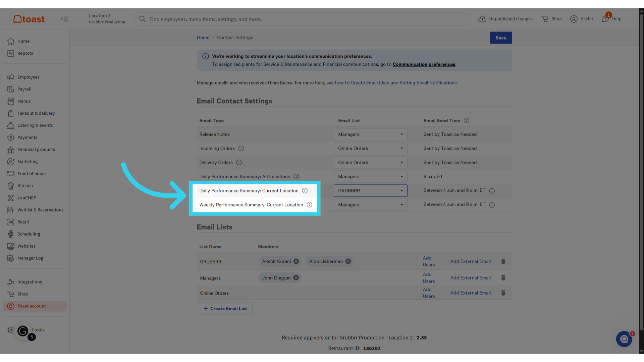The height and width of the screenshot is (362, 644).
Task: Open the Akshit user profile menu
Action: (x=582, y=19)
